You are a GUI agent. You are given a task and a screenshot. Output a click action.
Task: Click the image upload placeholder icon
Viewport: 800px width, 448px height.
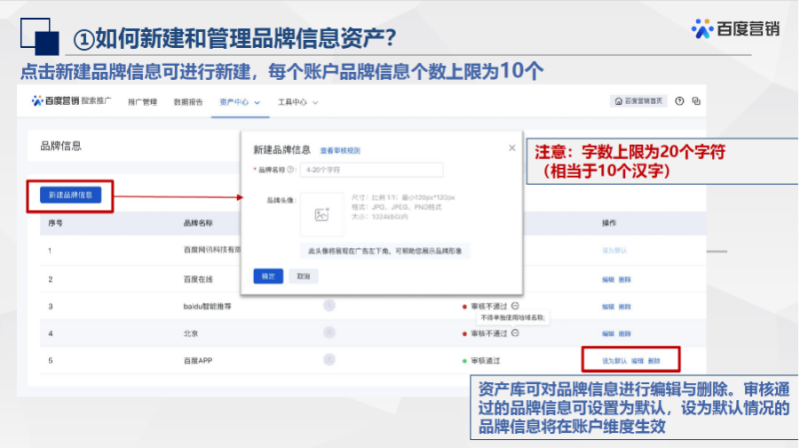321,215
